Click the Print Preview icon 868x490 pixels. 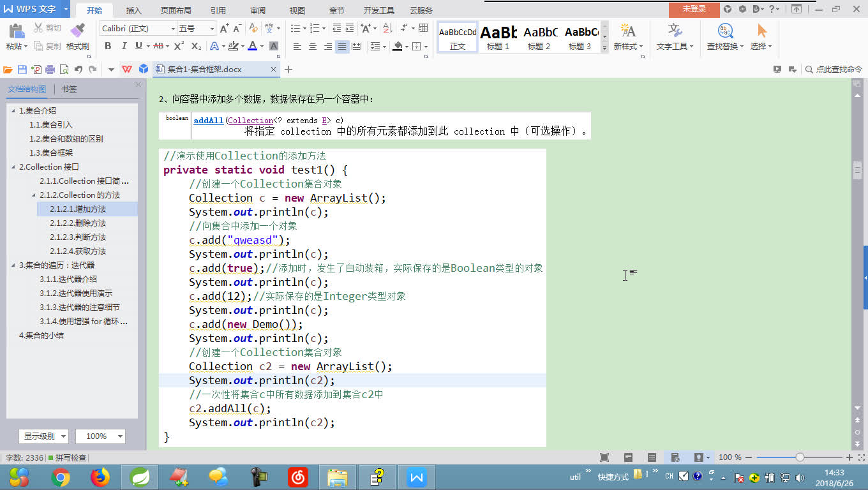pyautogui.click(x=64, y=70)
